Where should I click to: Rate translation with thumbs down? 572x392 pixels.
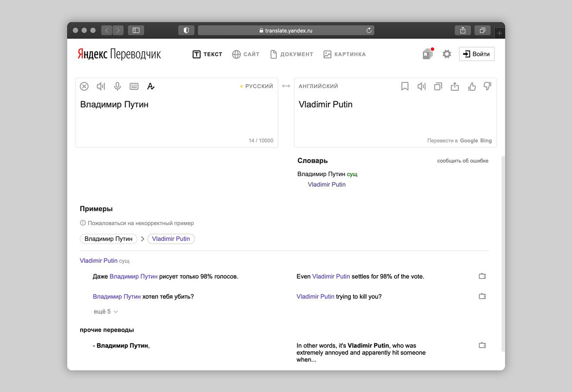[487, 86]
